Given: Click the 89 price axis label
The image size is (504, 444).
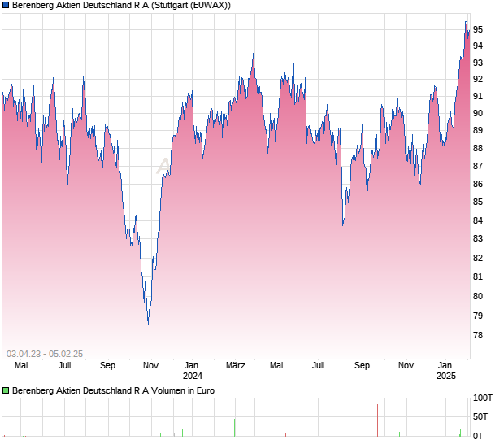Looking at the screenshot, I should 478,130.
